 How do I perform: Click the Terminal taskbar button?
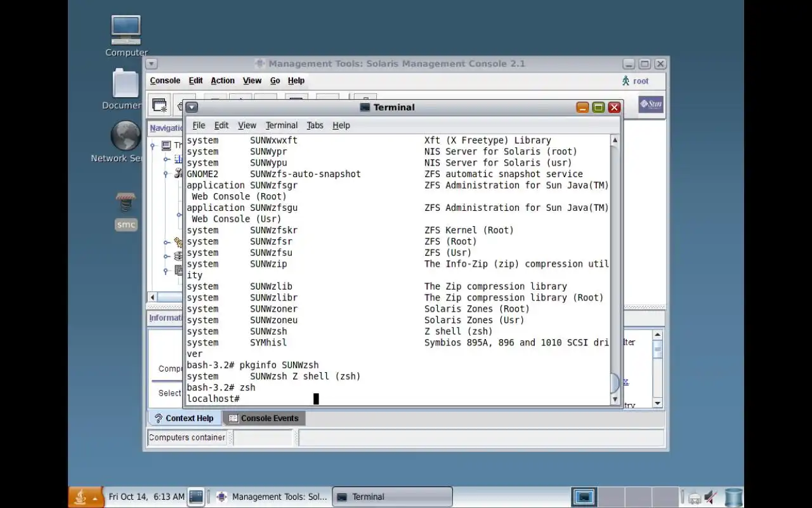point(393,497)
